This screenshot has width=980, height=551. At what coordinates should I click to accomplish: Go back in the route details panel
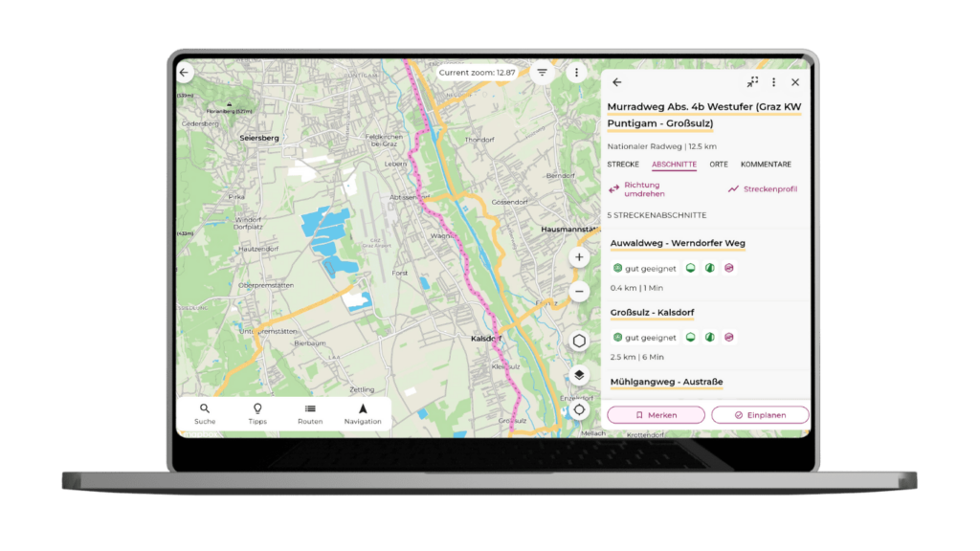pyautogui.click(x=617, y=83)
